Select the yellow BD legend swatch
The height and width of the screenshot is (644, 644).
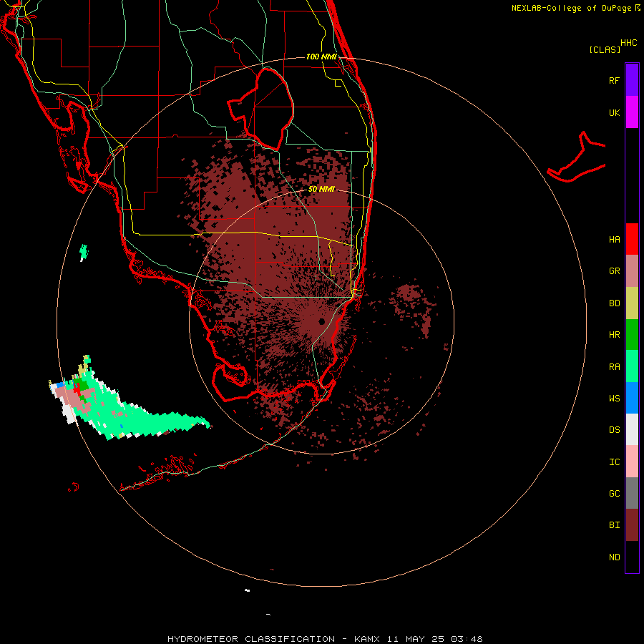[x=632, y=303]
